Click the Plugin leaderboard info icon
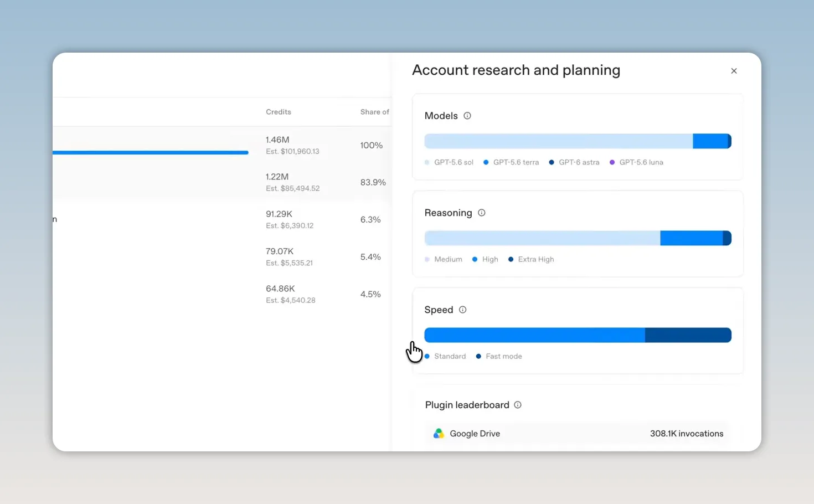 coord(518,405)
